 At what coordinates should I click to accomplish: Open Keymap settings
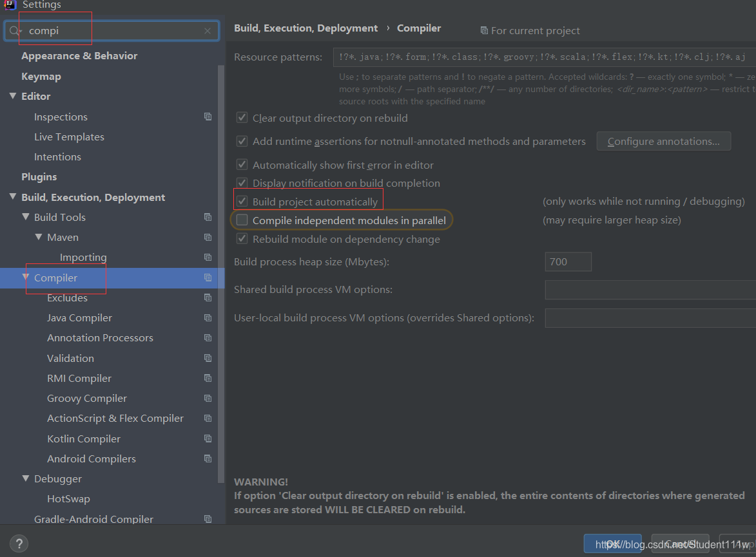(41, 77)
